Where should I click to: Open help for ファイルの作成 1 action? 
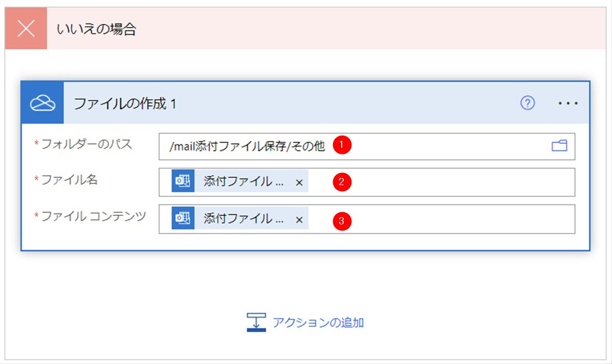pos(527,103)
